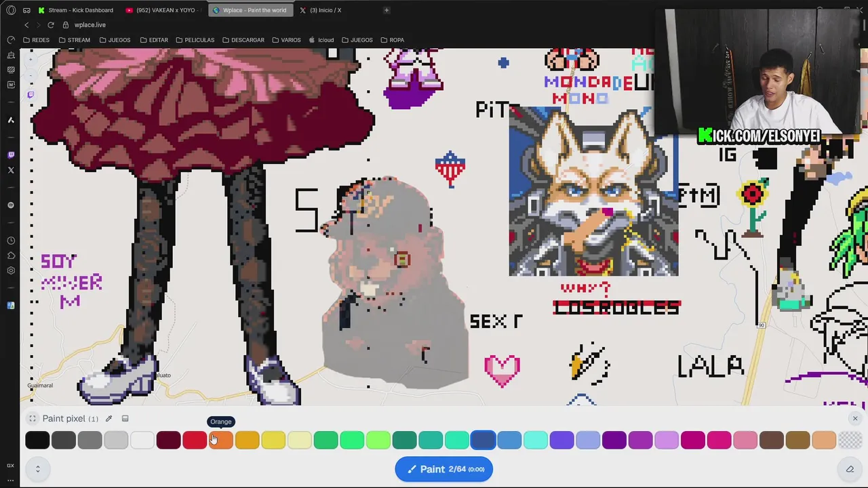
Task: Open the sidebar three-dots menu
Action: [x=11, y=479]
